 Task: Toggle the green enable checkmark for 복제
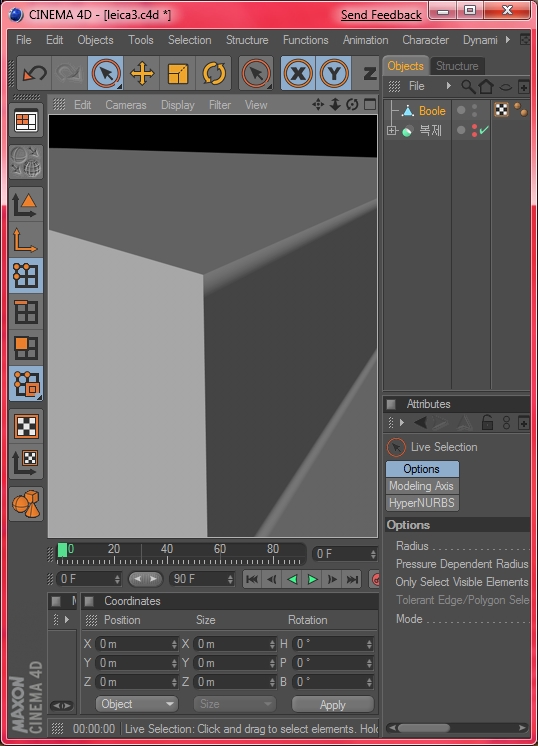point(484,130)
